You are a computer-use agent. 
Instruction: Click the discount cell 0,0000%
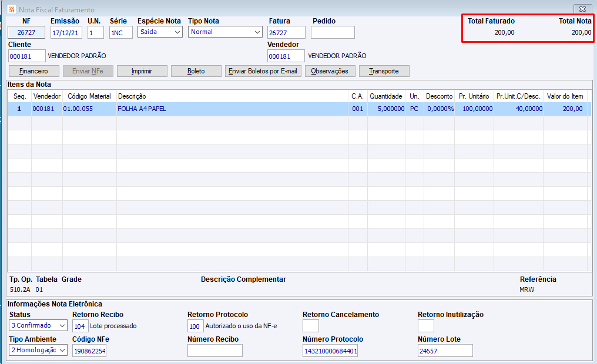440,109
